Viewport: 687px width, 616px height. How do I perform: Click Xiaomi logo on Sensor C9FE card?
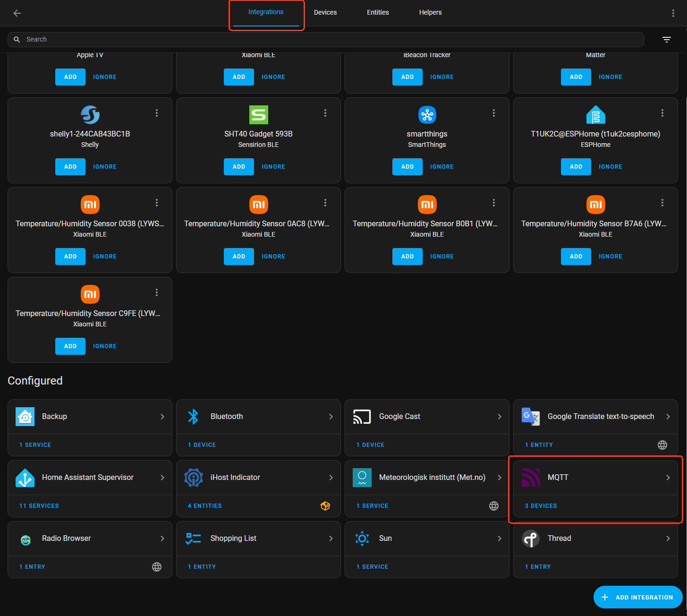[x=90, y=294]
